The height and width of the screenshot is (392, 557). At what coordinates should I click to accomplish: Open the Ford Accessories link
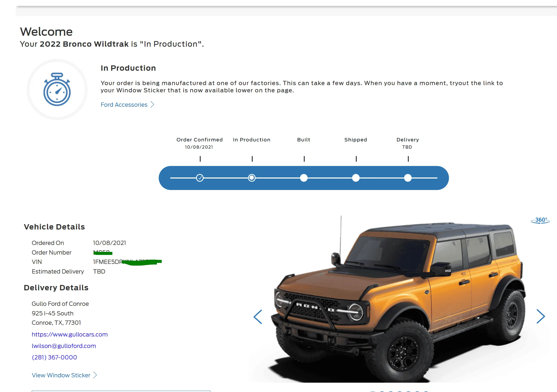click(124, 105)
